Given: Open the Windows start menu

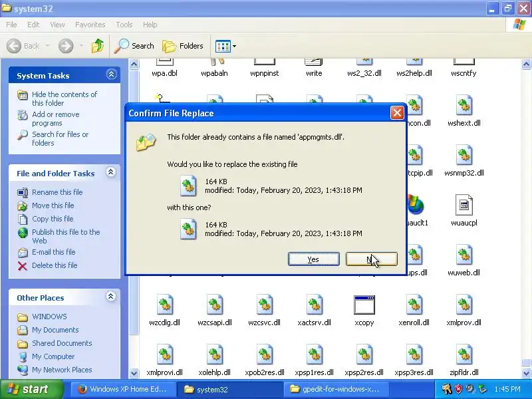Looking at the screenshot, I should tap(32, 389).
